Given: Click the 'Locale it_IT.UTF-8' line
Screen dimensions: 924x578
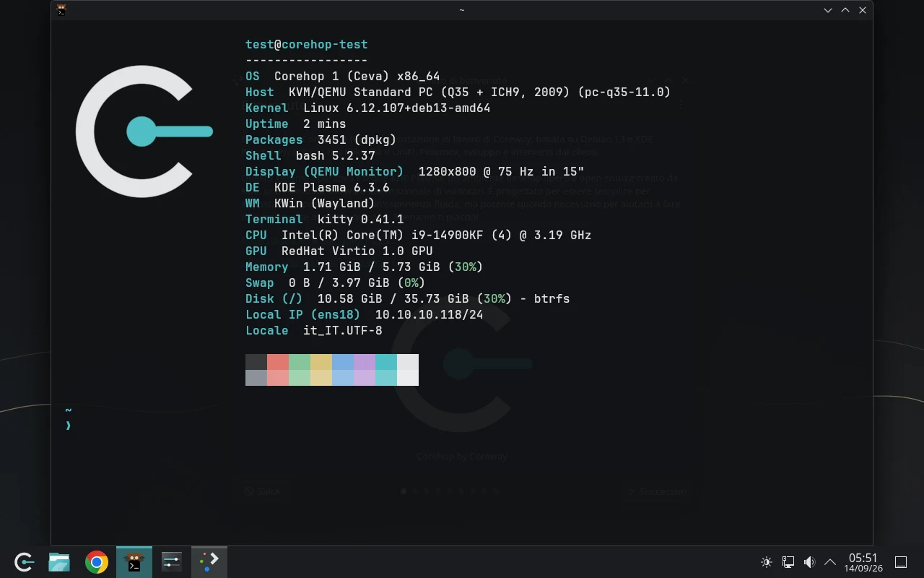Looking at the screenshot, I should click(x=314, y=331).
